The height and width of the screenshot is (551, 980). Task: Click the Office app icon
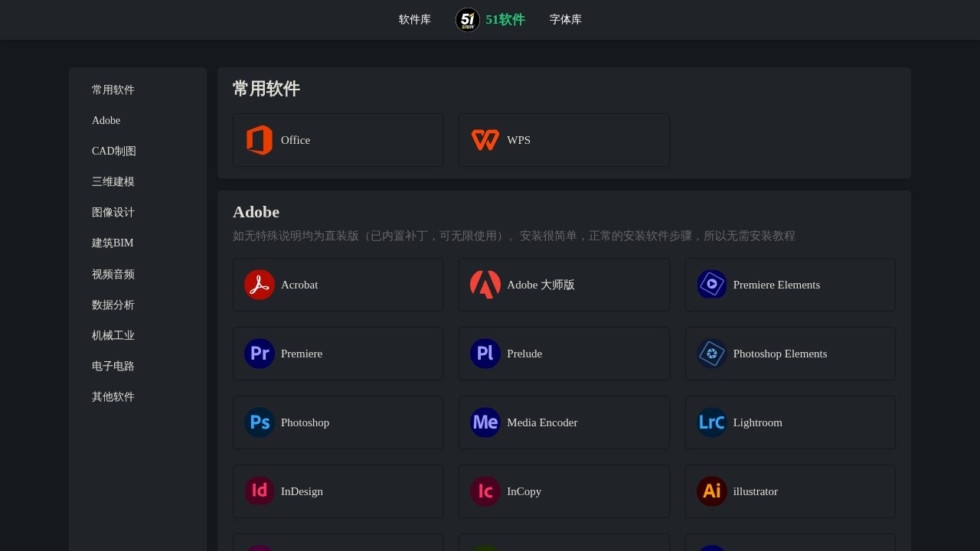[260, 140]
